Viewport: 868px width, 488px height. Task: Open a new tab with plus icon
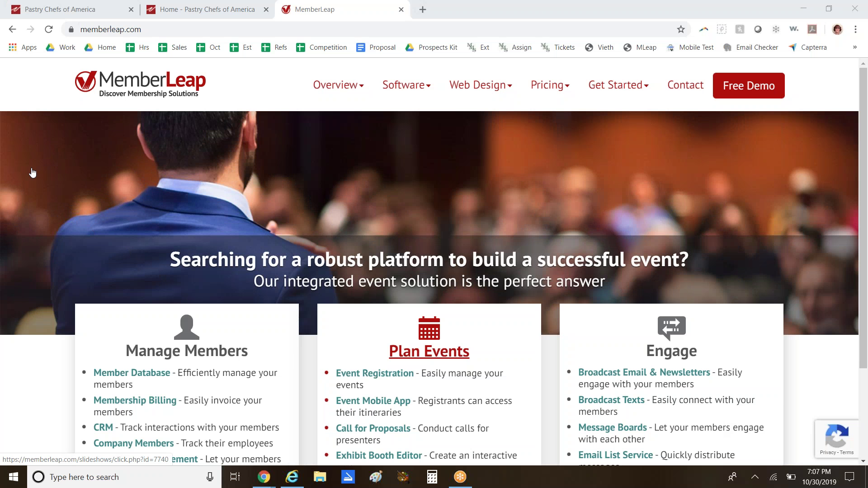click(423, 9)
